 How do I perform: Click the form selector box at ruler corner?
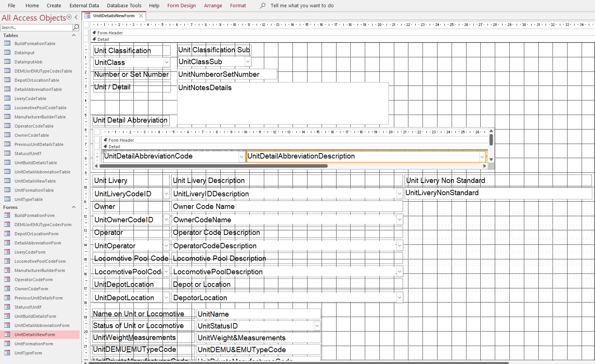coord(86,25)
